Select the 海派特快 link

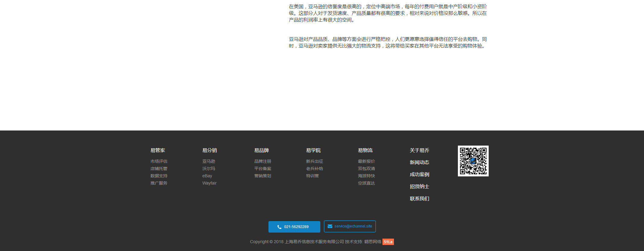click(366, 176)
